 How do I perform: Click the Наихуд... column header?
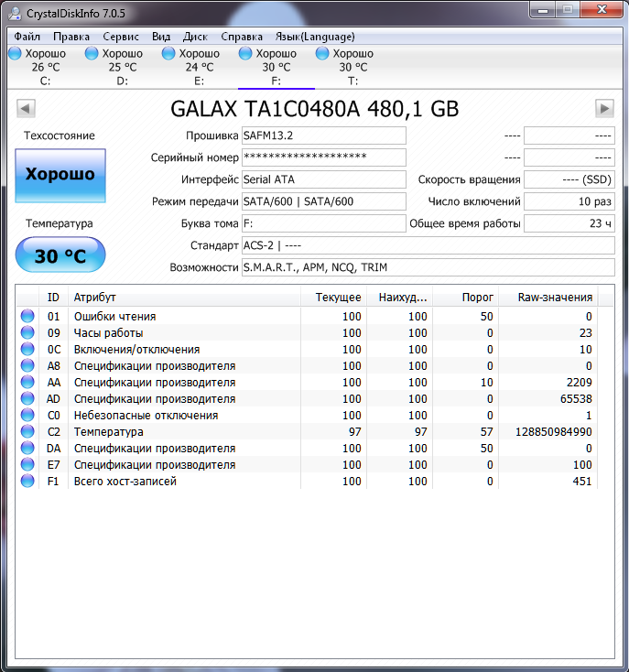coord(400,297)
